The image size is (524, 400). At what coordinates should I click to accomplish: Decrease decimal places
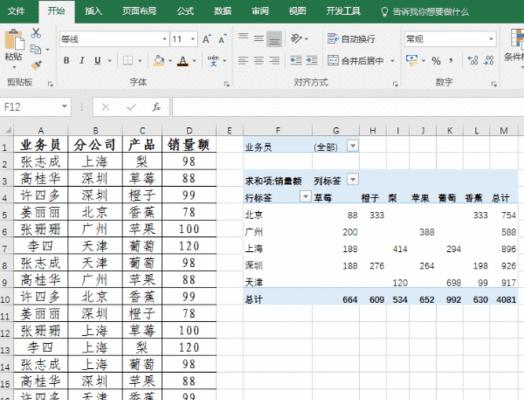(x=489, y=60)
